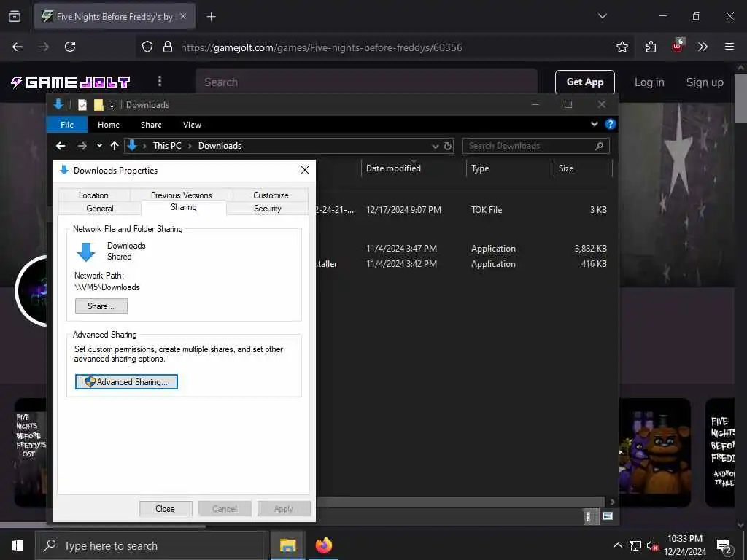Open Firefox list all tabs dropdown
Image resolution: width=747 pixels, height=560 pixels.
(602, 16)
